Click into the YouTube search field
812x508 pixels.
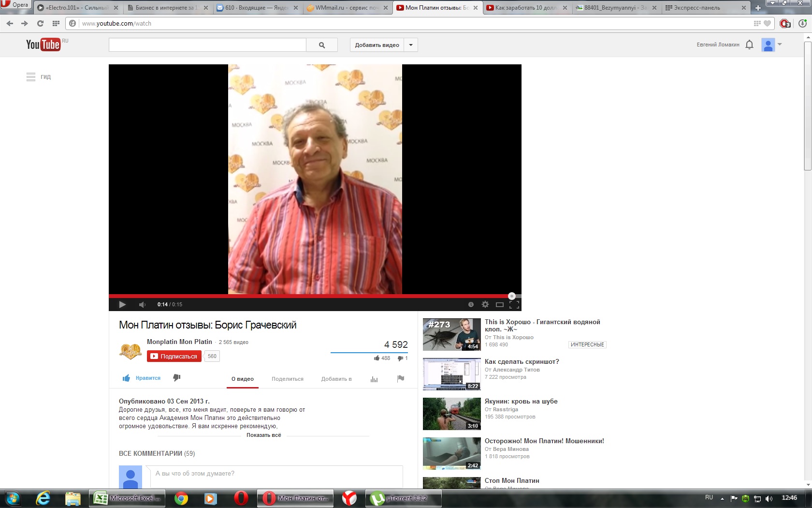point(207,45)
